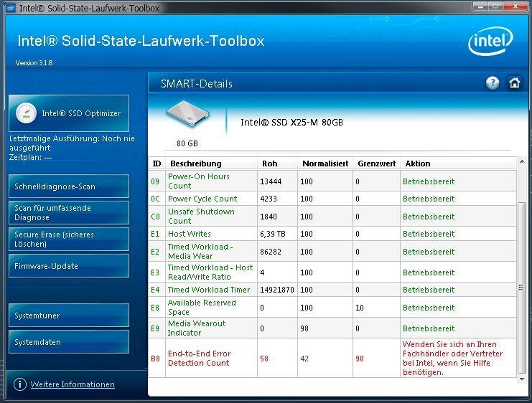The image size is (532, 403).
Task: Click scrollbar up arrow in SMART table
Action: 522,162
